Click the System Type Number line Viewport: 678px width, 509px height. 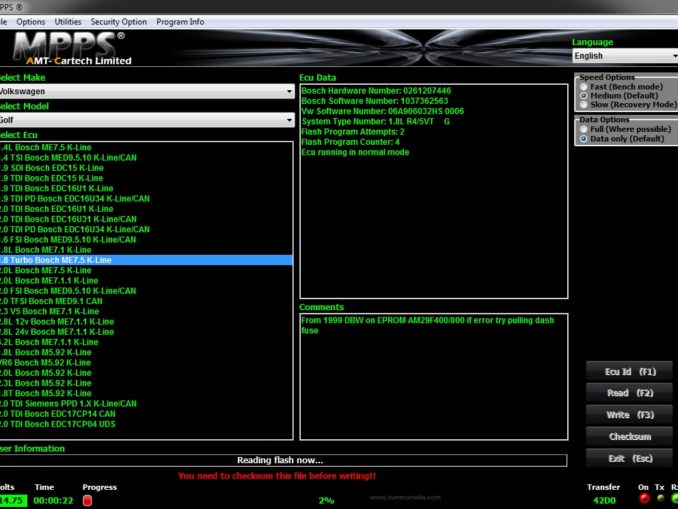[x=375, y=122]
